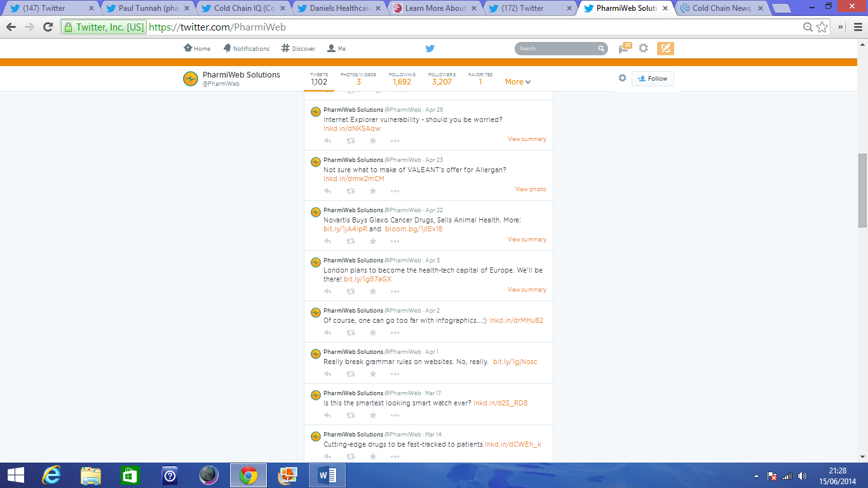
Task: Open Notifications in Twitter navbar
Action: pos(246,48)
